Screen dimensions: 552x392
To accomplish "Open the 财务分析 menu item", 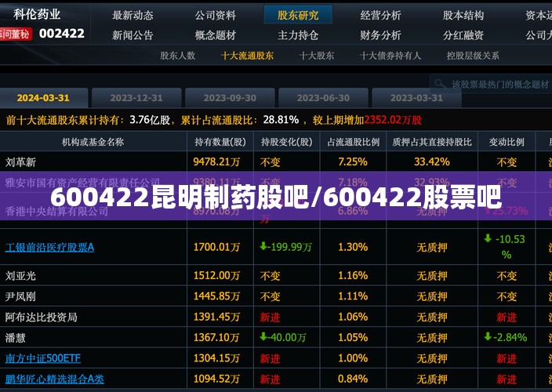I will click(x=380, y=34).
